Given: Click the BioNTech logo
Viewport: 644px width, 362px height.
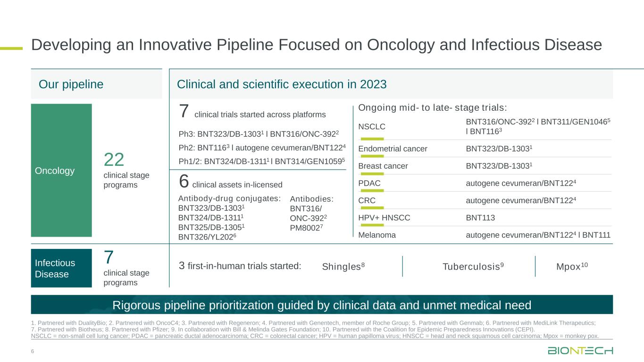Looking at the screenshot, I should [x=580, y=350].
